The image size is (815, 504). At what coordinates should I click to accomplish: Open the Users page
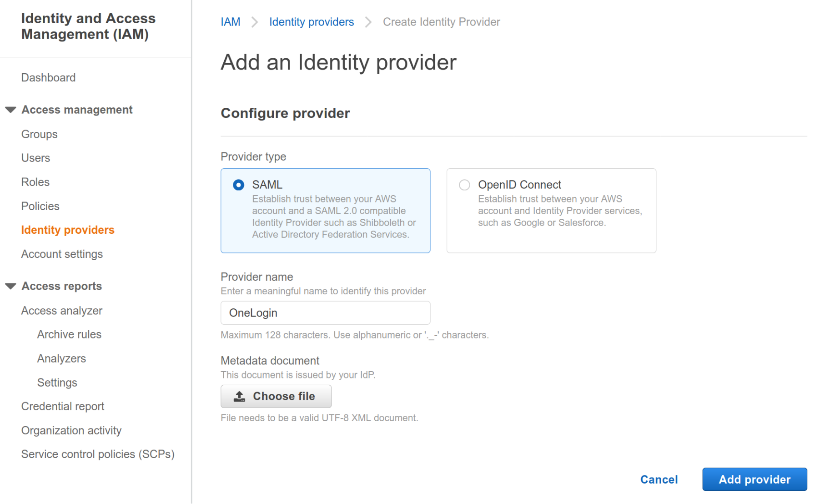[35, 158]
